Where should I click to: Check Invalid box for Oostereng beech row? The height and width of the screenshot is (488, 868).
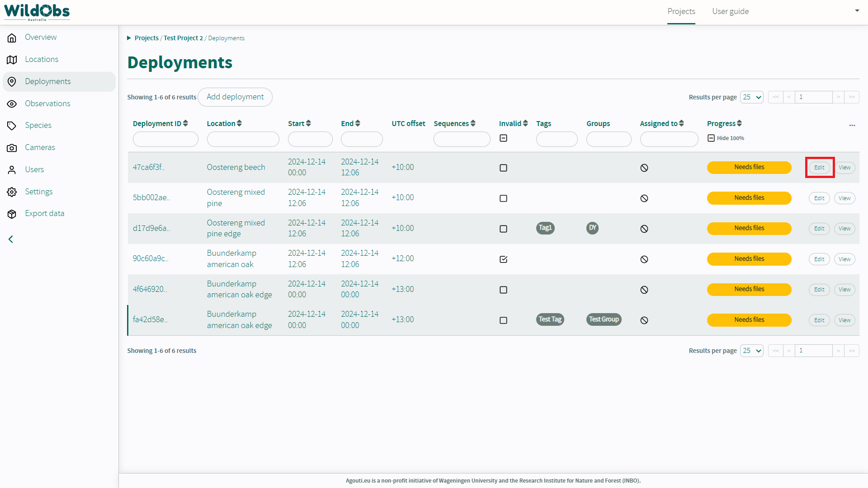point(503,168)
